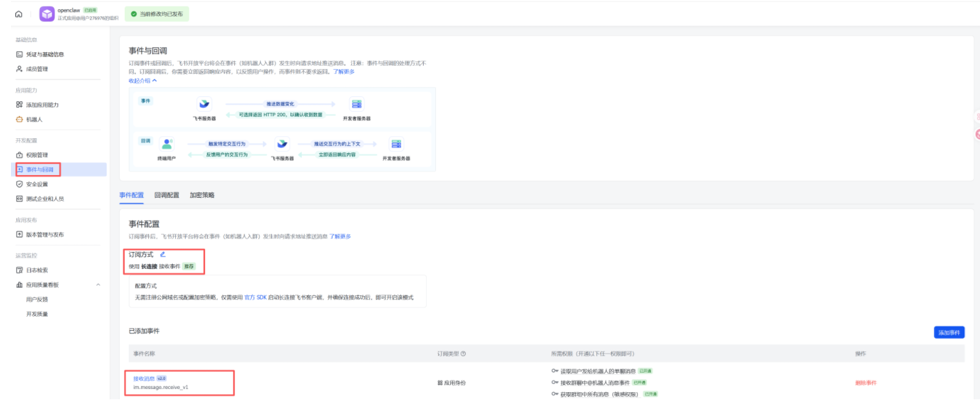
Task: Click the 飞书服务器 icon in 回调 diagram
Action: coord(282,143)
